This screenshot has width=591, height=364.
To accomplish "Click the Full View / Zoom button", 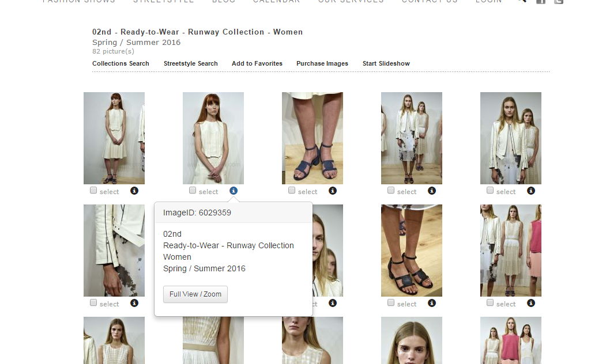I will (x=195, y=294).
